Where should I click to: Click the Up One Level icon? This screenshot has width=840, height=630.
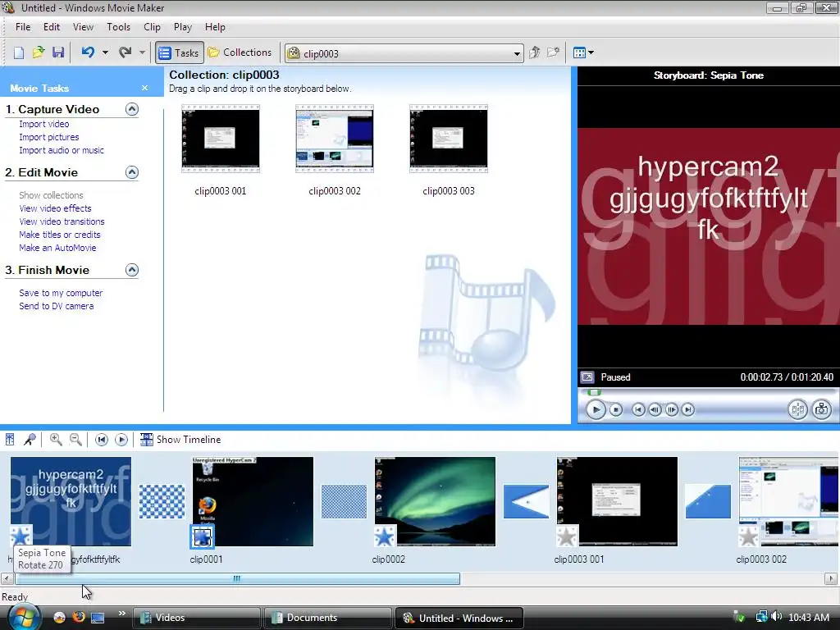pos(534,52)
